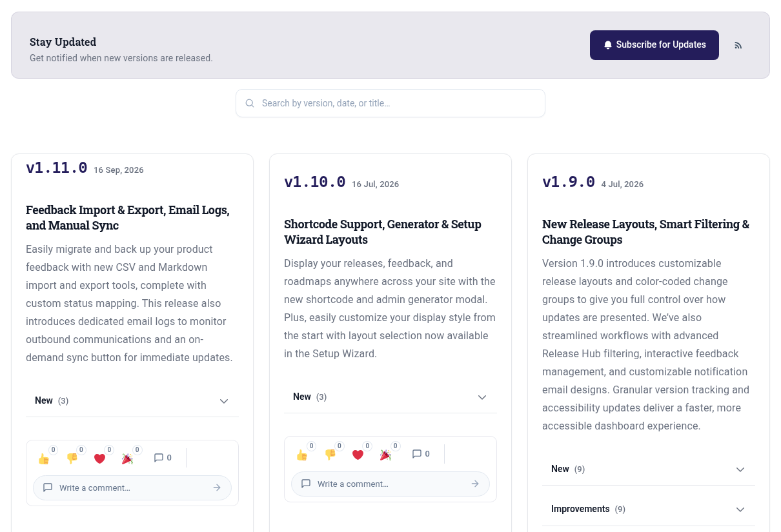
Task: Expand the New (3) section of v1.11.0
Action: coord(132,400)
